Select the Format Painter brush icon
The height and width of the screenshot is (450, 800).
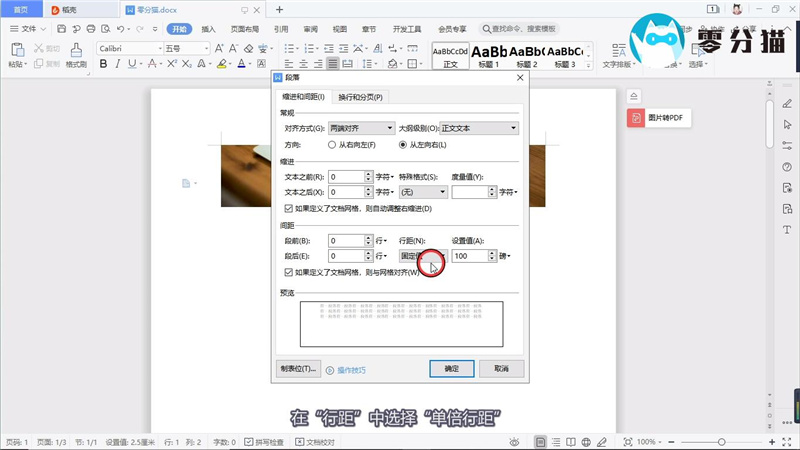click(76, 49)
